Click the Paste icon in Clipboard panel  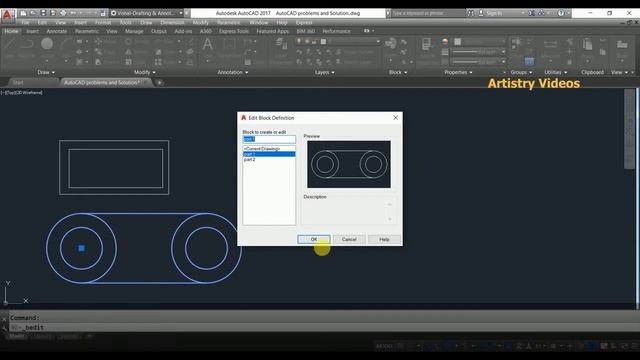(x=588, y=45)
